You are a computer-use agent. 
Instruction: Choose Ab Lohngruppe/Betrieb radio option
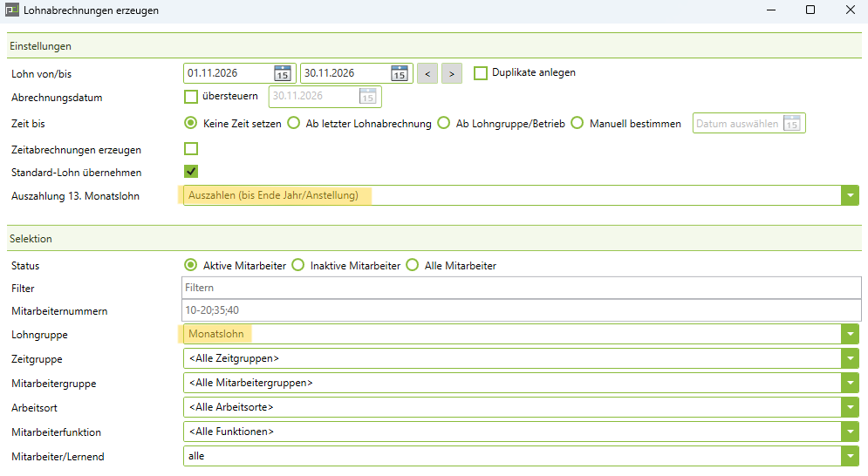point(444,124)
